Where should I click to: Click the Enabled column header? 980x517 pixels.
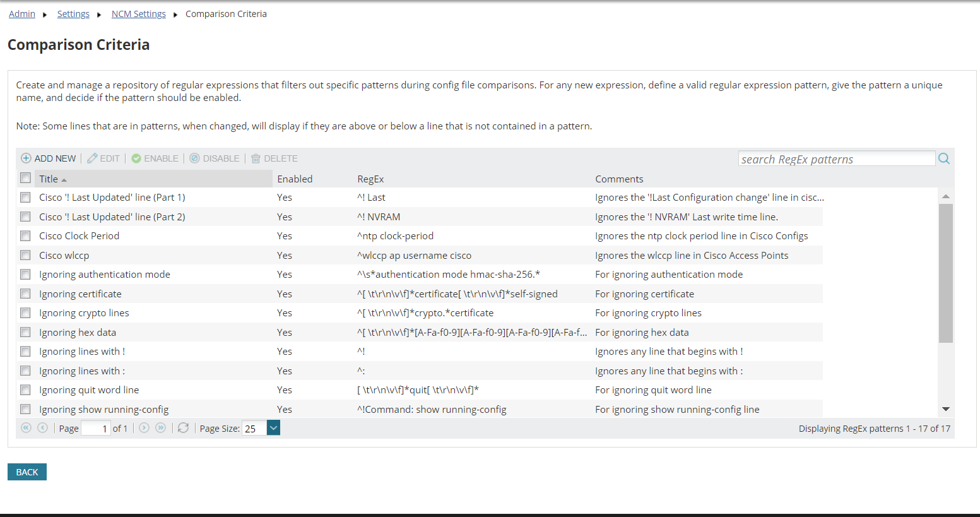295,179
